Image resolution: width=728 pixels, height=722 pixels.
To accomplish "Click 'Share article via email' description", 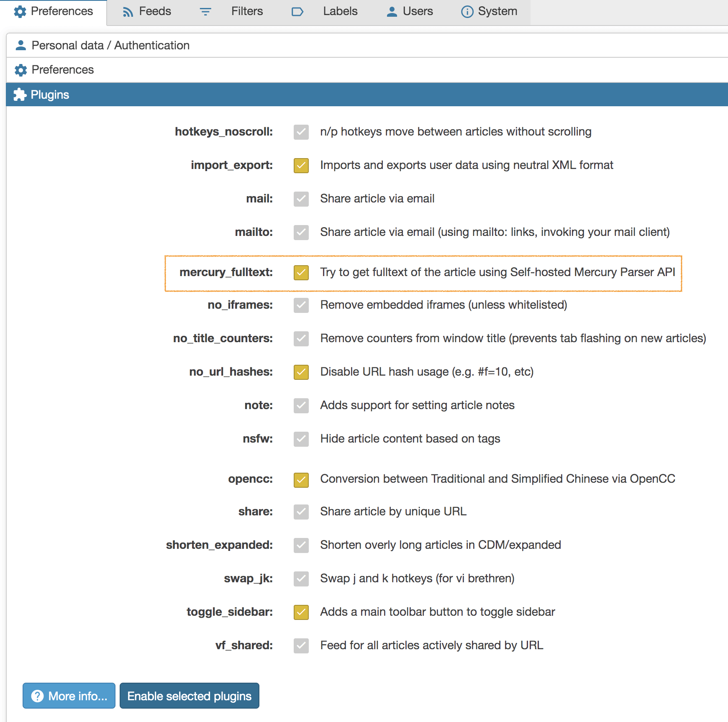I will coord(377,199).
